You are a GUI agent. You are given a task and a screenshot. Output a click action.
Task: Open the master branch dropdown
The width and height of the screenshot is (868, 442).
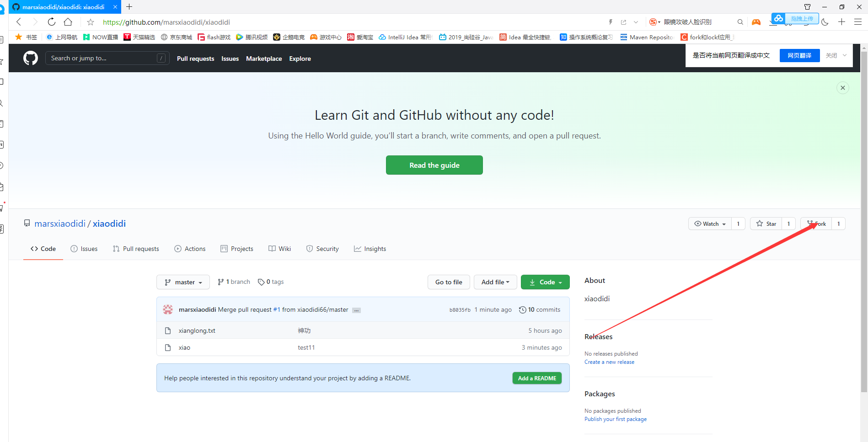click(183, 282)
